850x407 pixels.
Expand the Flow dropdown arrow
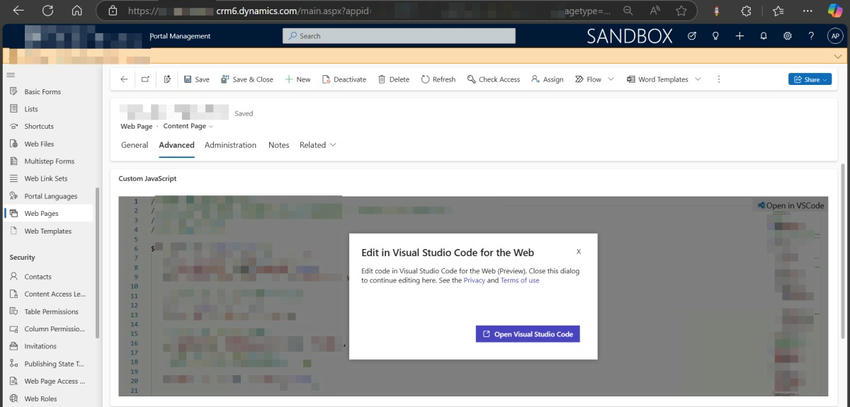coord(611,79)
